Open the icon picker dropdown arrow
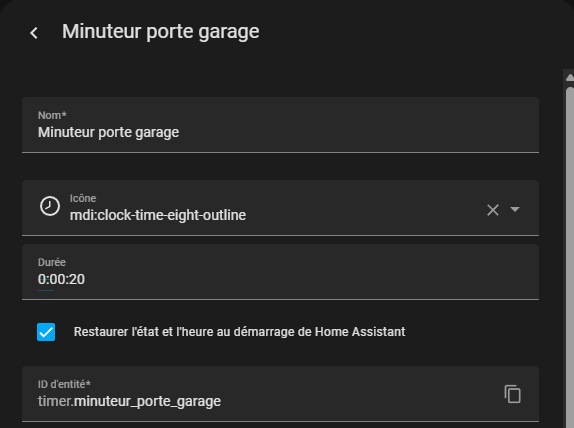The height and width of the screenshot is (428, 574). tap(515, 209)
